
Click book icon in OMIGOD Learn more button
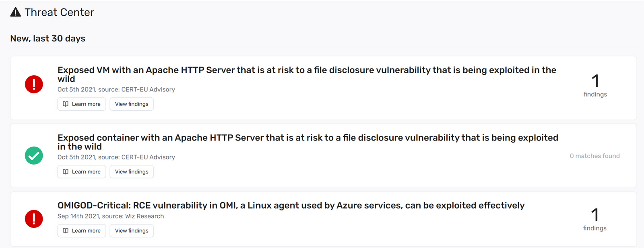pos(66,231)
